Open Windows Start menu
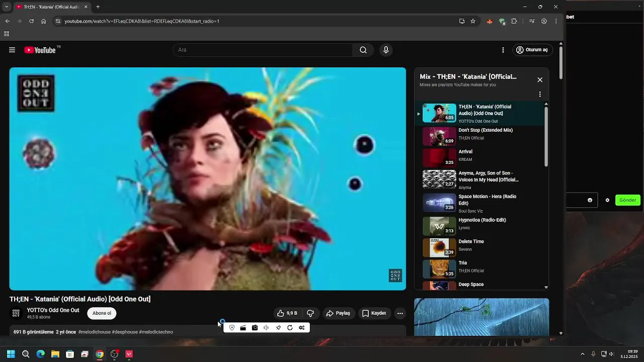 click(11, 354)
